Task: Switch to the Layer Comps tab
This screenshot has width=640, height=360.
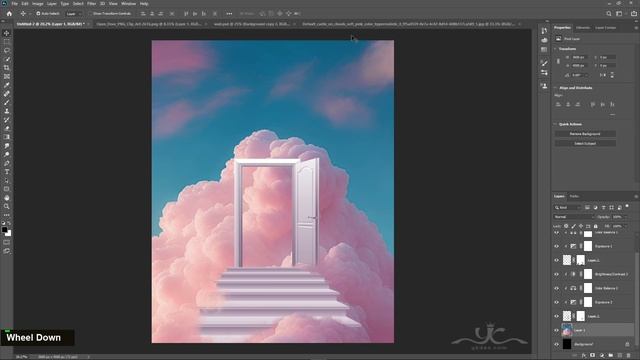Action: coord(605,28)
